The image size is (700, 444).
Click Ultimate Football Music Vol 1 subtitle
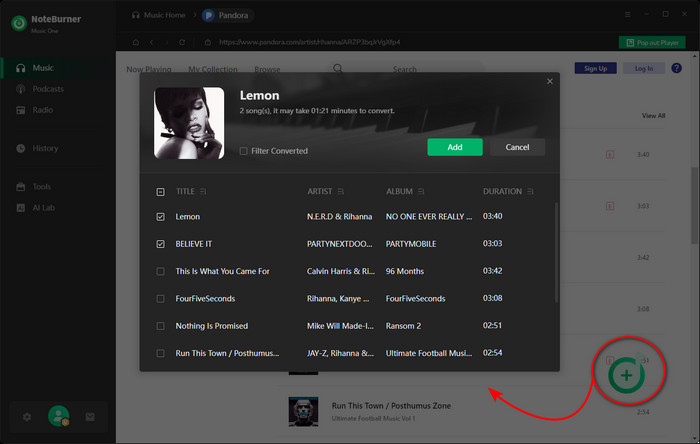coord(373,419)
